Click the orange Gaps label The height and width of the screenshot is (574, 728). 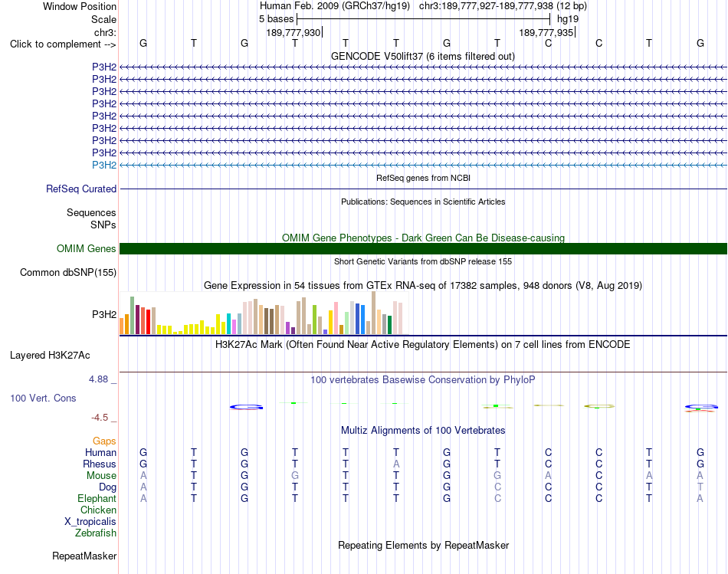(x=104, y=441)
